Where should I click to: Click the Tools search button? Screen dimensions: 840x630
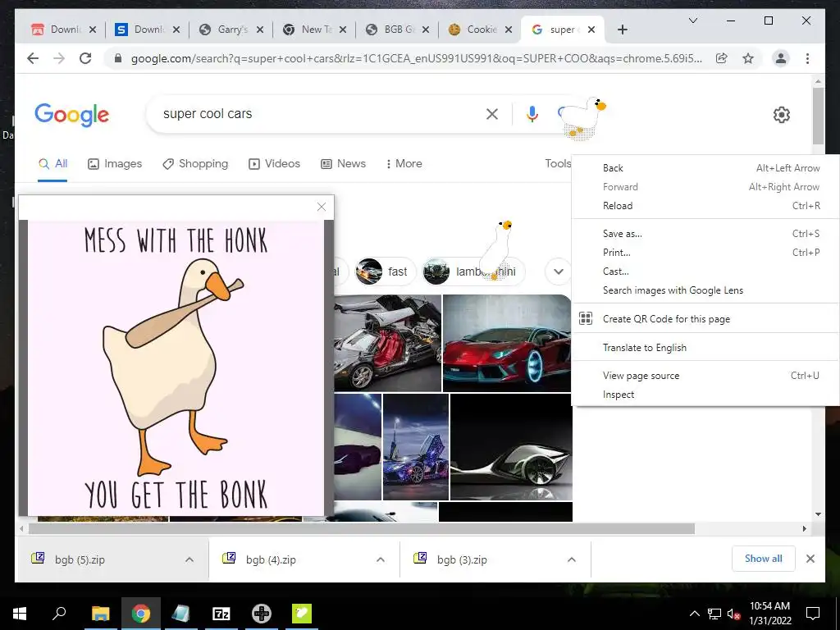(x=558, y=163)
